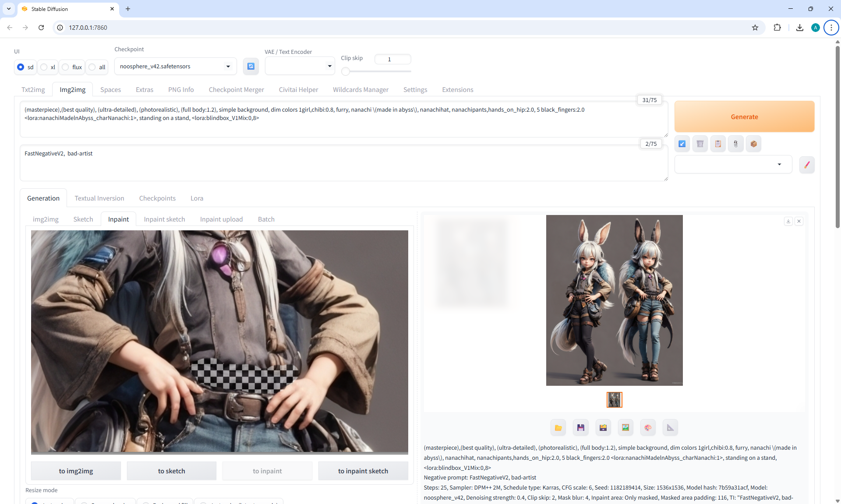Click the trash bin clear prompt icon
Screen dimensions: 841x504
pyautogui.click(x=700, y=144)
